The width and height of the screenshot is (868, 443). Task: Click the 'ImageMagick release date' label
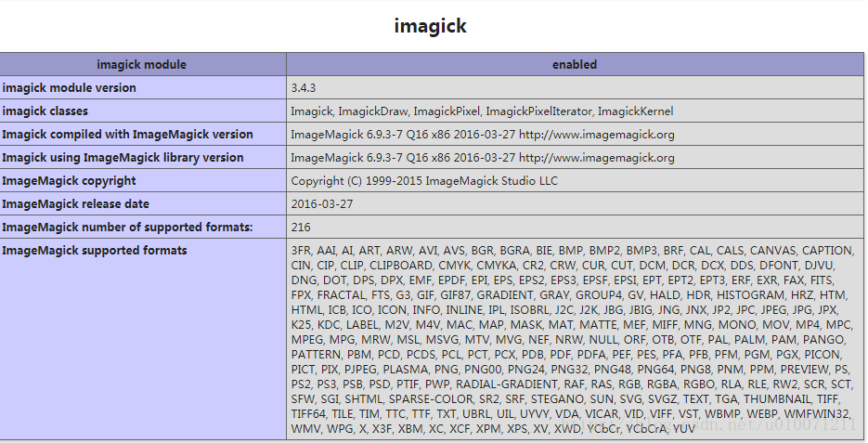(x=76, y=204)
